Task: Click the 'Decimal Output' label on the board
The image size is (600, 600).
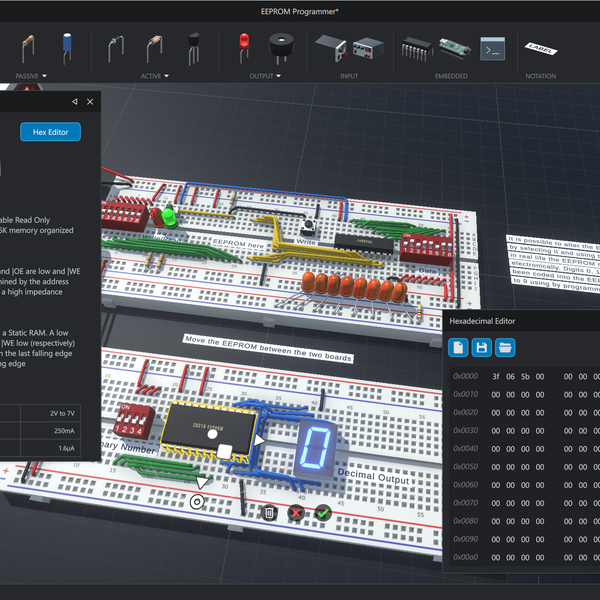Action: [x=373, y=477]
